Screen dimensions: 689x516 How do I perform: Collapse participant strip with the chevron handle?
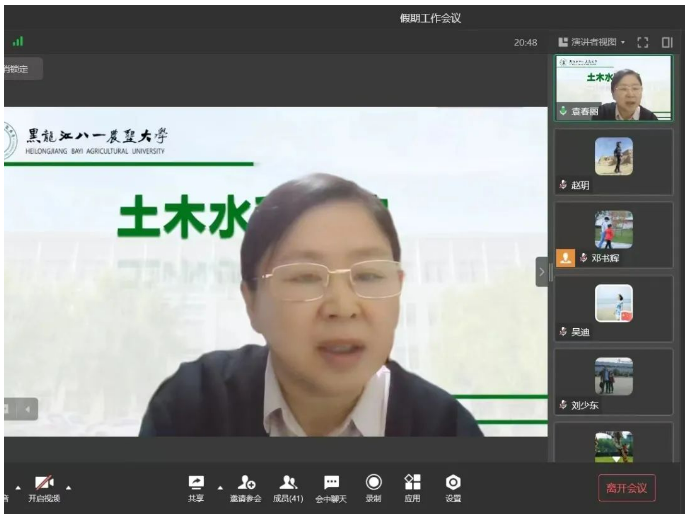pos(542,272)
